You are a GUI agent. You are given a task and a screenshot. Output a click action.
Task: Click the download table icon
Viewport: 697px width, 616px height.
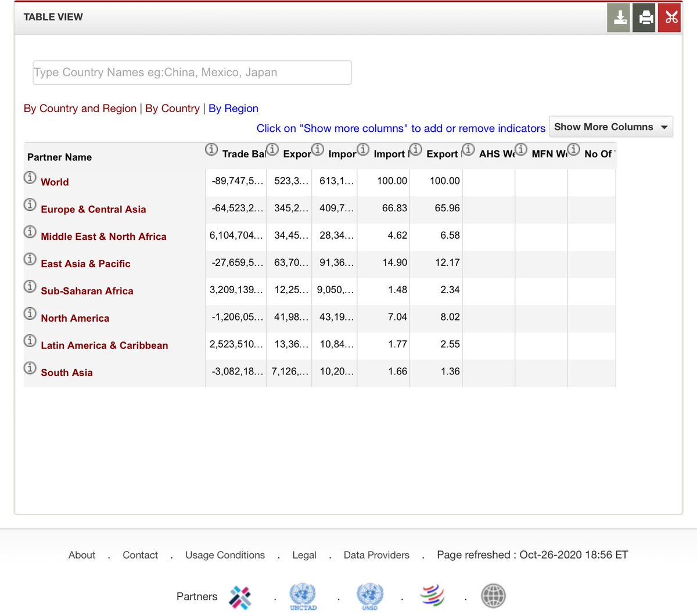[x=619, y=17]
